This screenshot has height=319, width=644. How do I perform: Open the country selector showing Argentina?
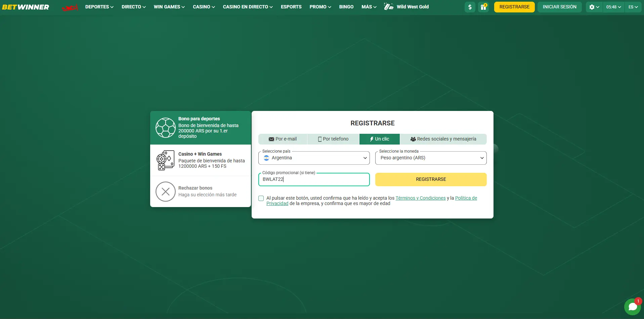(314, 158)
